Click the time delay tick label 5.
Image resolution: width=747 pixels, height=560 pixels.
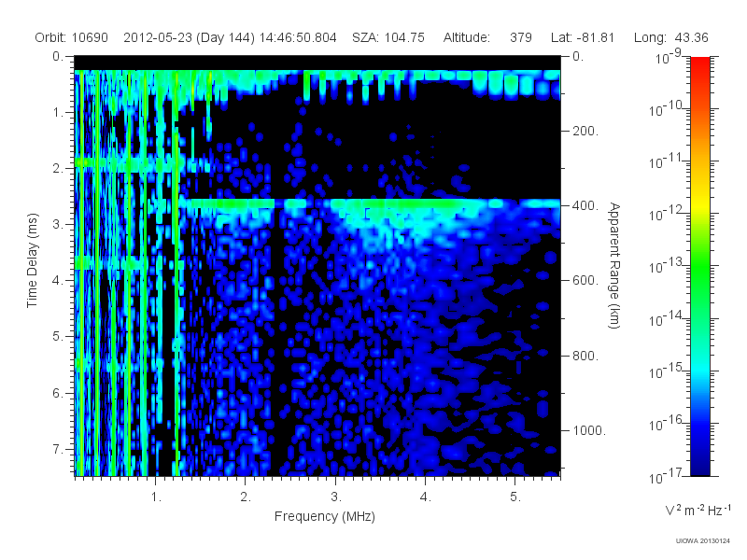(x=58, y=337)
